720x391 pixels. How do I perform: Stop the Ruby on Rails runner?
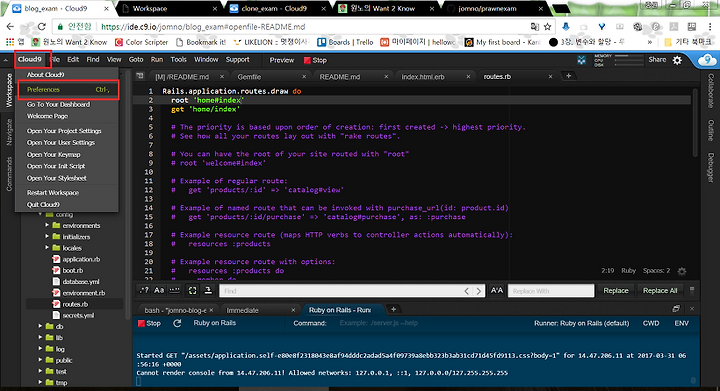pos(149,323)
